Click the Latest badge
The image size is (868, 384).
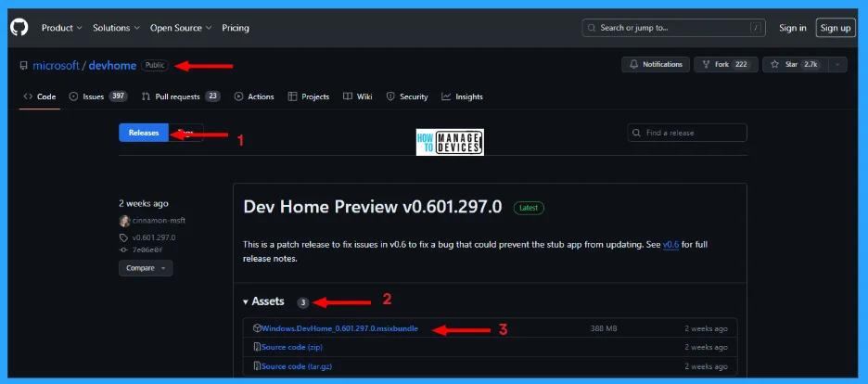[529, 208]
